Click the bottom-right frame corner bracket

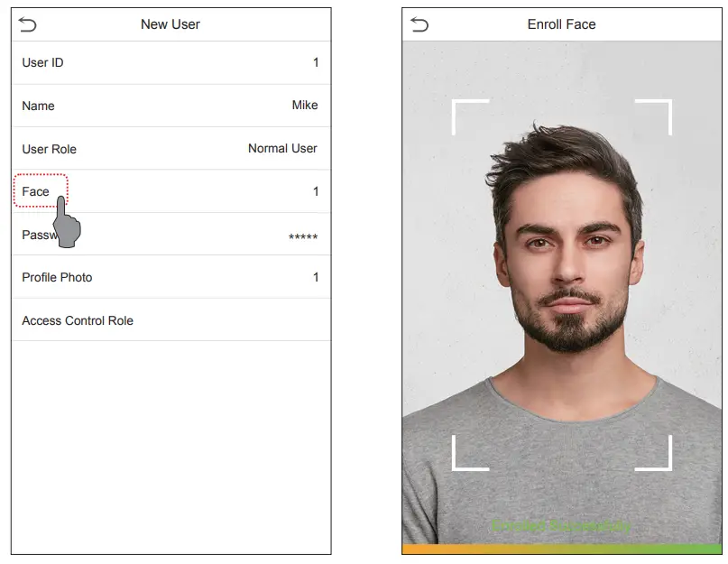653,453
